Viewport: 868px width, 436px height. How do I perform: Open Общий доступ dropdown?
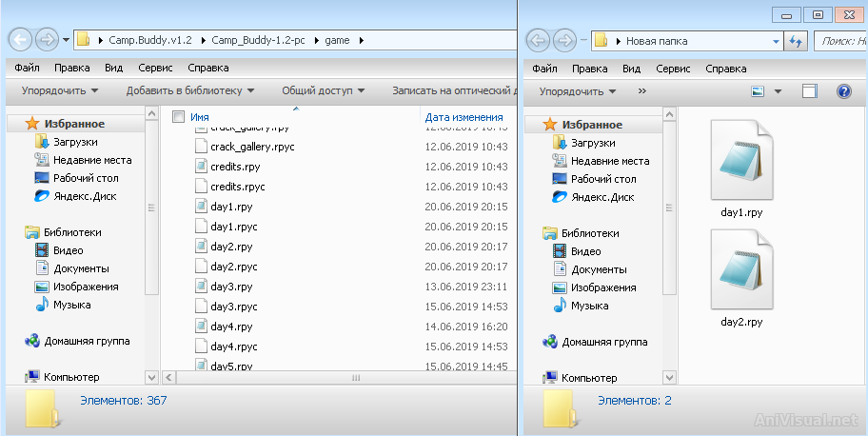pos(324,90)
